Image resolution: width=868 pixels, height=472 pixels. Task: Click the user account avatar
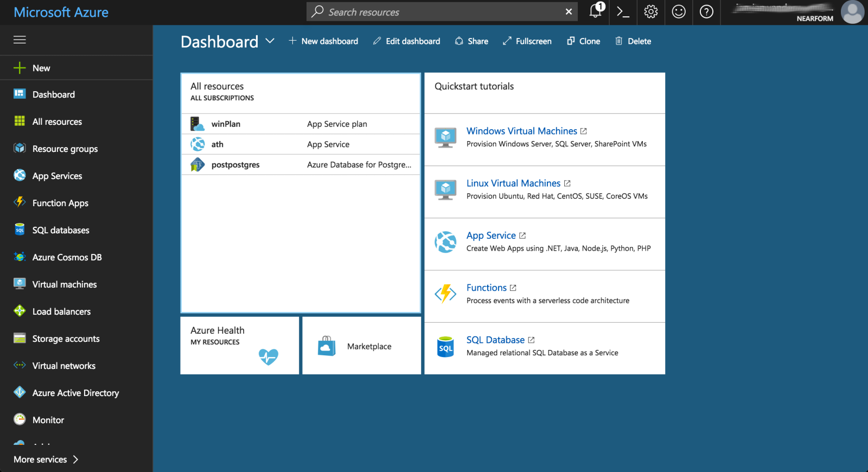click(x=852, y=12)
